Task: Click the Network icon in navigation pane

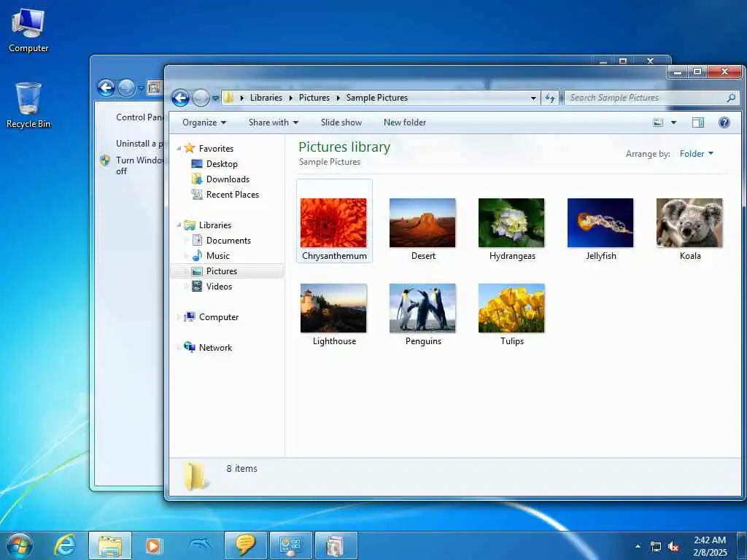Action: [190, 347]
